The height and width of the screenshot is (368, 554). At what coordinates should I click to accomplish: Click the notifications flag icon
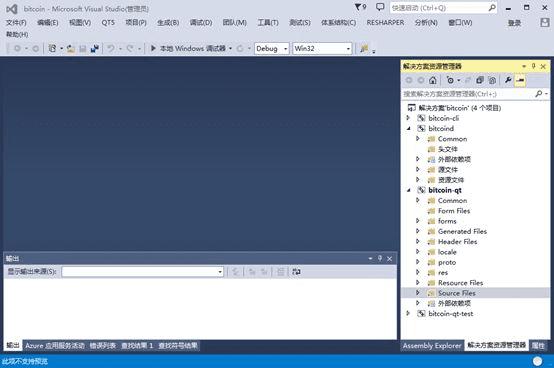[x=360, y=7]
